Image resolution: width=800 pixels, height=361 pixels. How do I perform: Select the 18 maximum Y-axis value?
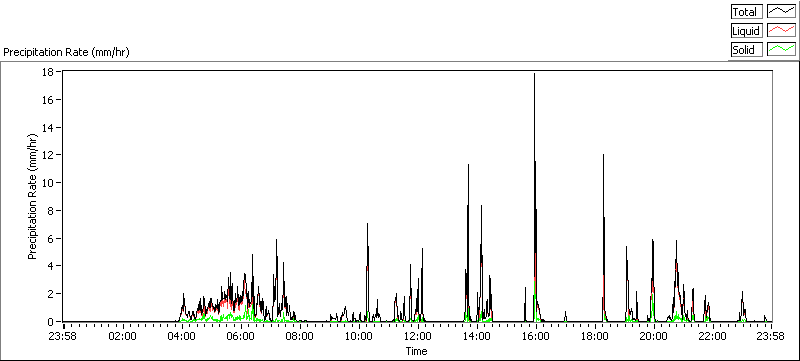click(x=48, y=72)
